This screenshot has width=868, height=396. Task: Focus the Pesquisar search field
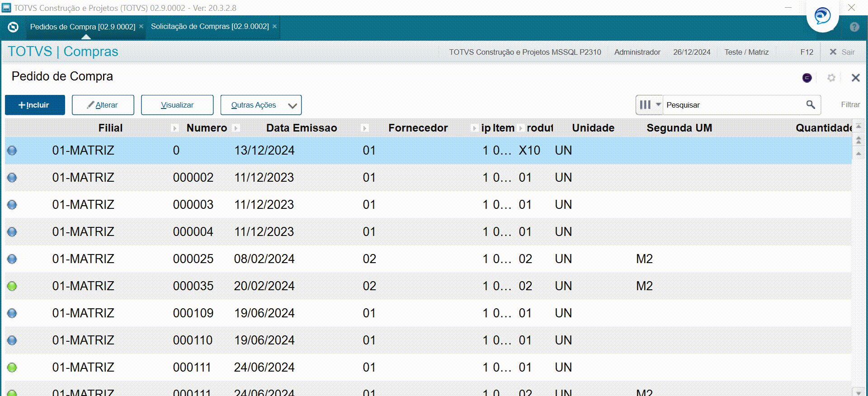tap(733, 105)
